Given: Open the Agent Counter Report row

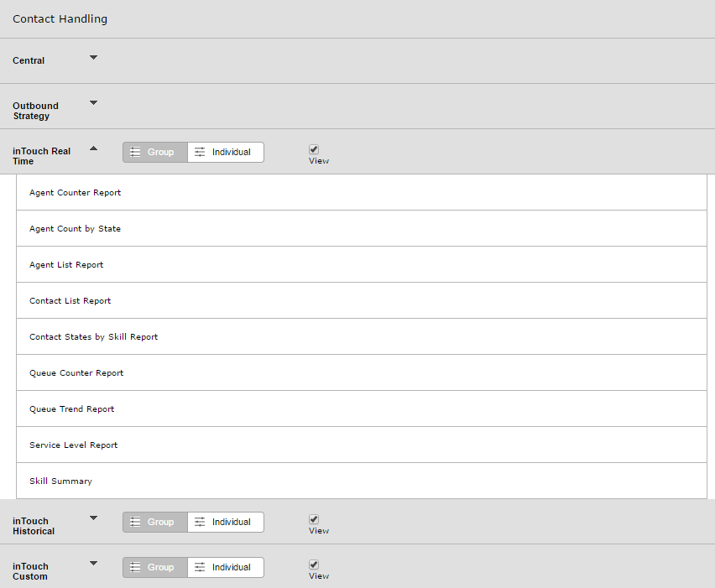Looking at the screenshot, I should coord(362,192).
